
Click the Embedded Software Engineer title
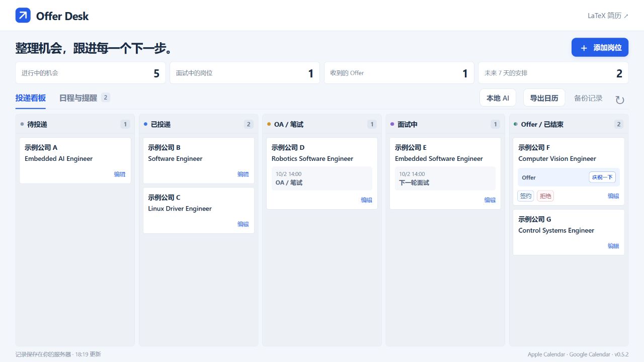tap(439, 159)
